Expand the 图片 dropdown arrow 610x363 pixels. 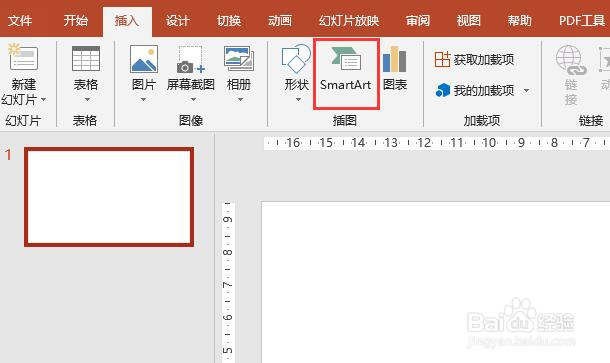[x=143, y=100]
